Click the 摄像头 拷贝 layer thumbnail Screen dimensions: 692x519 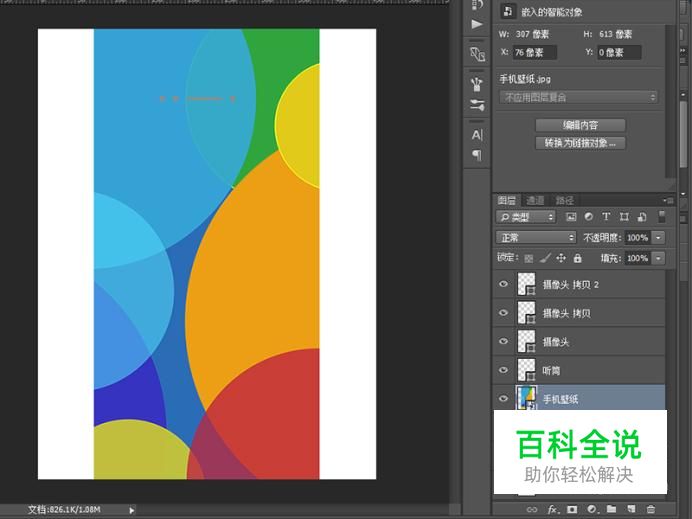(526, 313)
